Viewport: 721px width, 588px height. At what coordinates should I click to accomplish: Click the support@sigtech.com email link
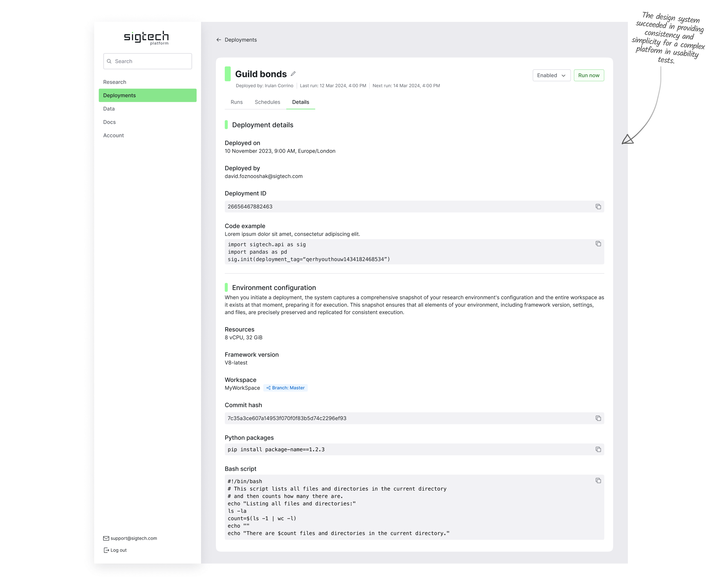click(x=133, y=538)
